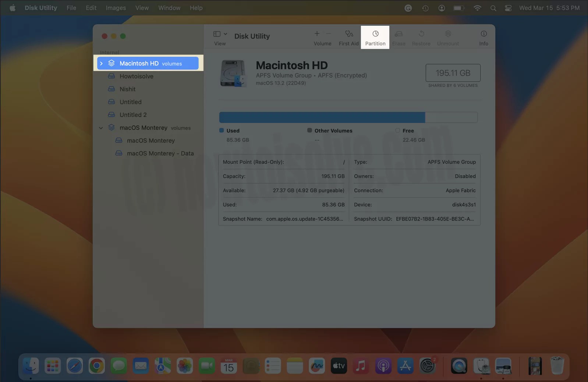
Task: Click the date and time in menu bar
Action: (x=549, y=8)
